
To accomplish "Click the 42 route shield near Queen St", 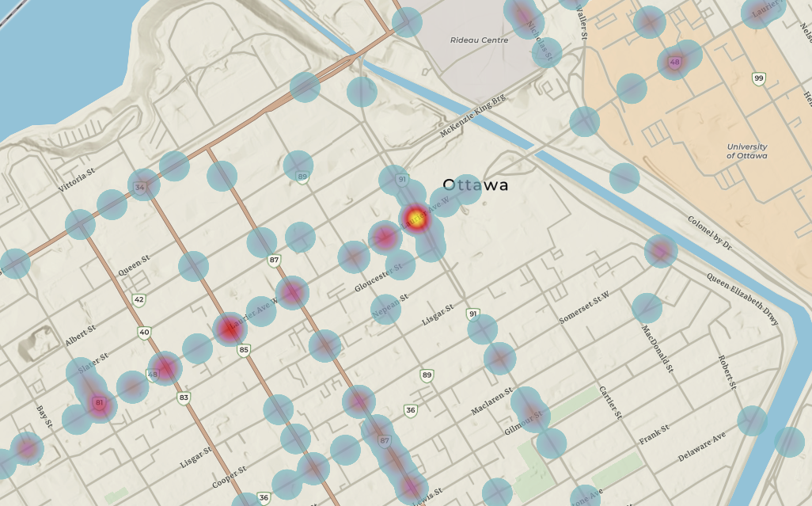I will pyautogui.click(x=138, y=299).
